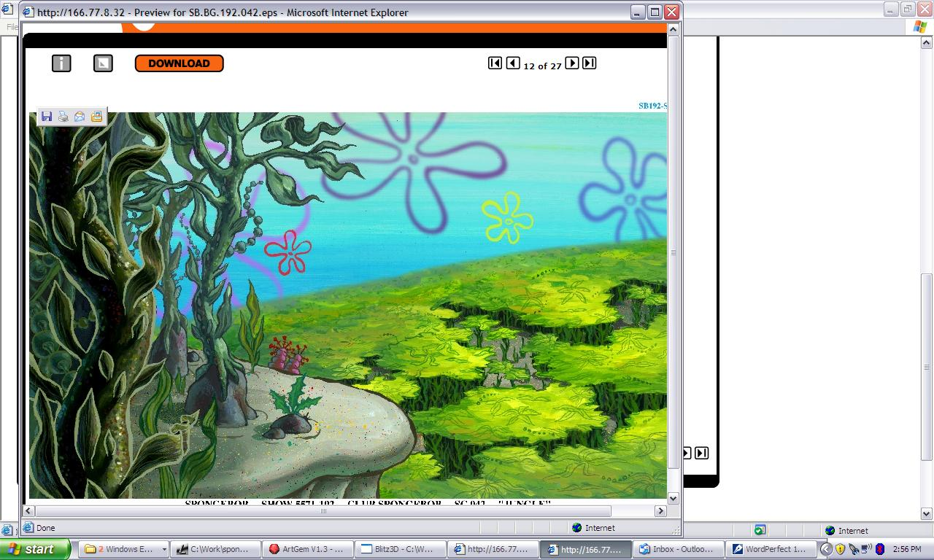Click the jungle background preview image
Screen dimensions: 934x560
click(x=348, y=306)
